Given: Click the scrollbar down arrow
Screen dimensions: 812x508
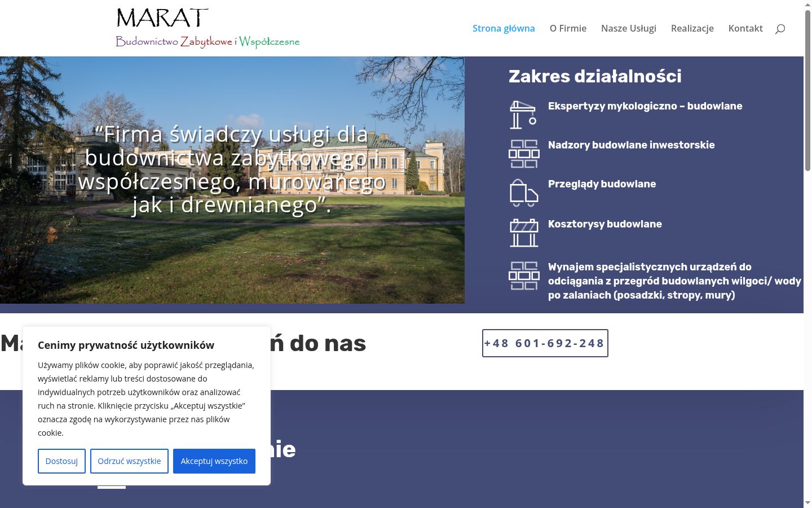Looking at the screenshot, I should click(807, 503).
